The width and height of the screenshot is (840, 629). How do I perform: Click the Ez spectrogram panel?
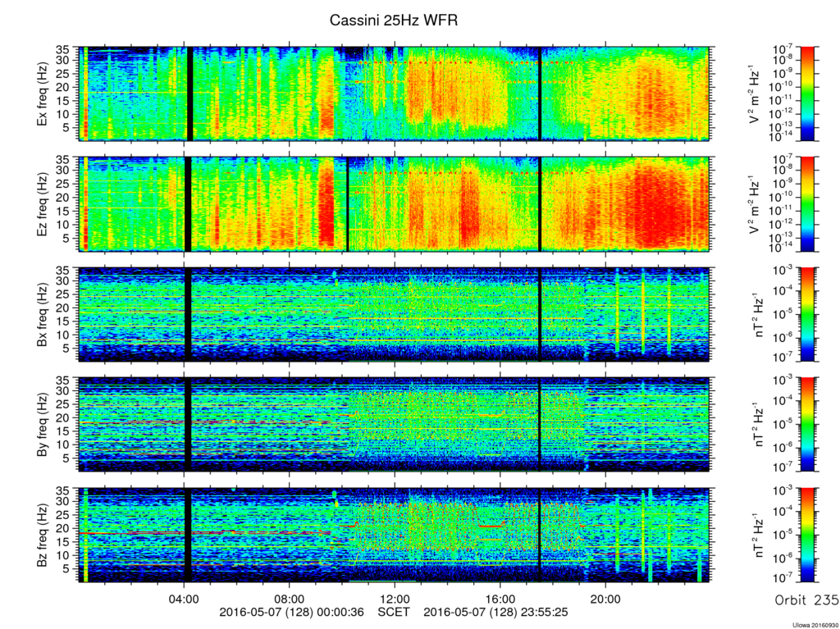click(x=394, y=204)
